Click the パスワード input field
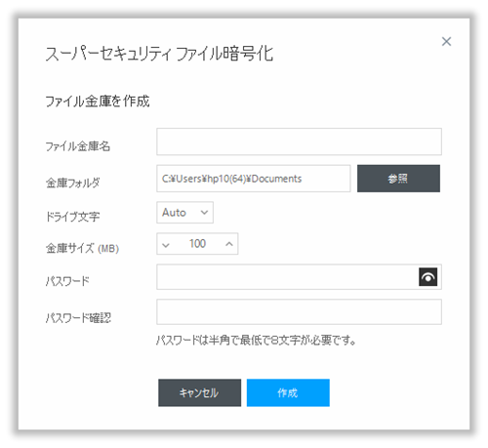This screenshot has height=448, width=488. [287, 277]
